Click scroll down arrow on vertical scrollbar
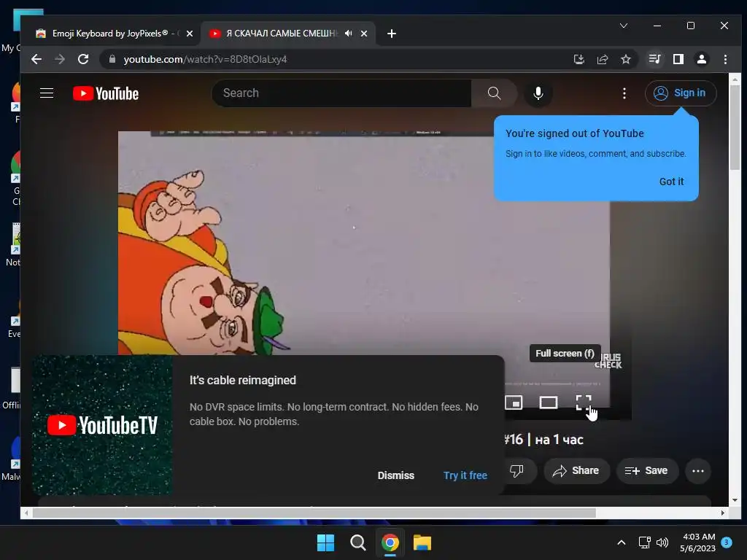The width and height of the screenshot is (747, 560). pyautogui.click(x=734, y=500)
